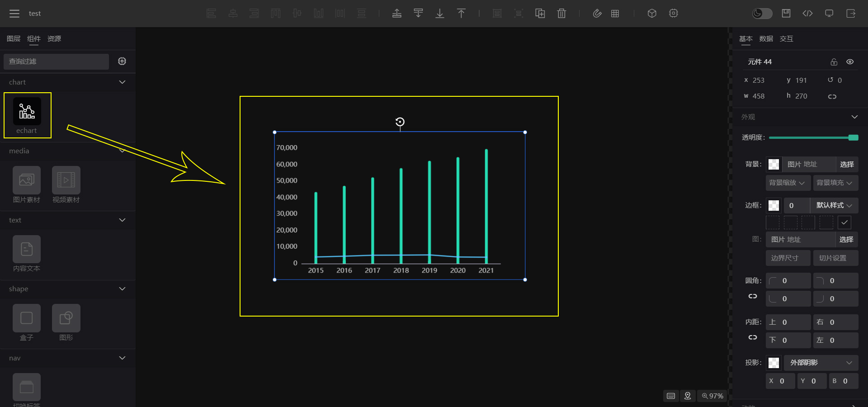The image size is (868, 407).
Task: Open the code view icon
Action: 807,14
